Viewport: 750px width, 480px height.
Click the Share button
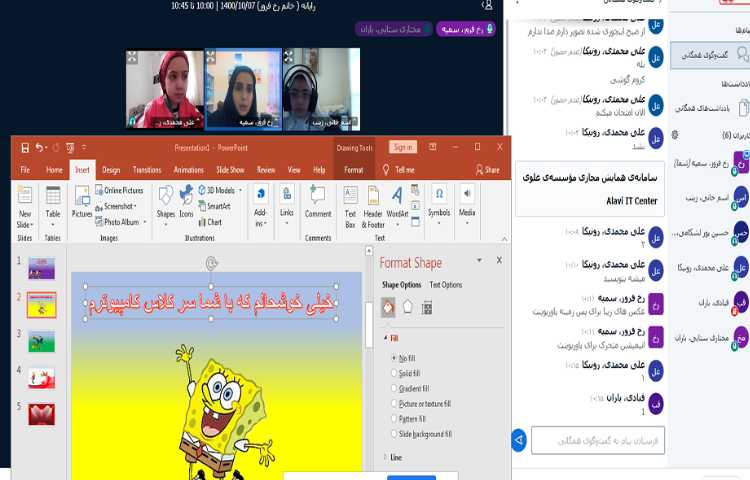(x=487, y=170)
